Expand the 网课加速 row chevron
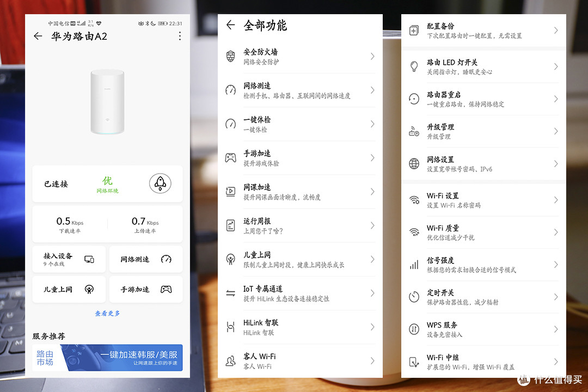The height and width of the screenshot is (392, 588). [372, 191]
